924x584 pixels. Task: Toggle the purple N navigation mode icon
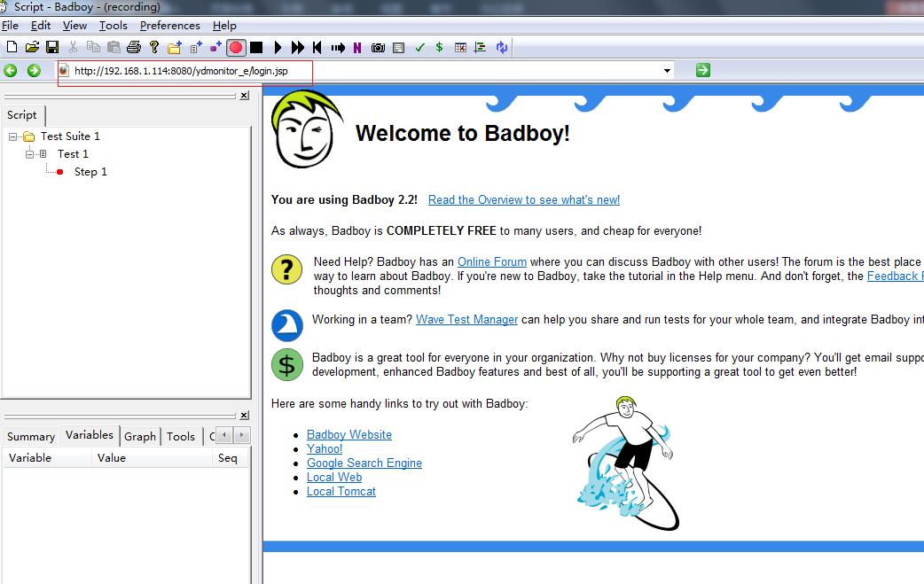click(357, 47)
